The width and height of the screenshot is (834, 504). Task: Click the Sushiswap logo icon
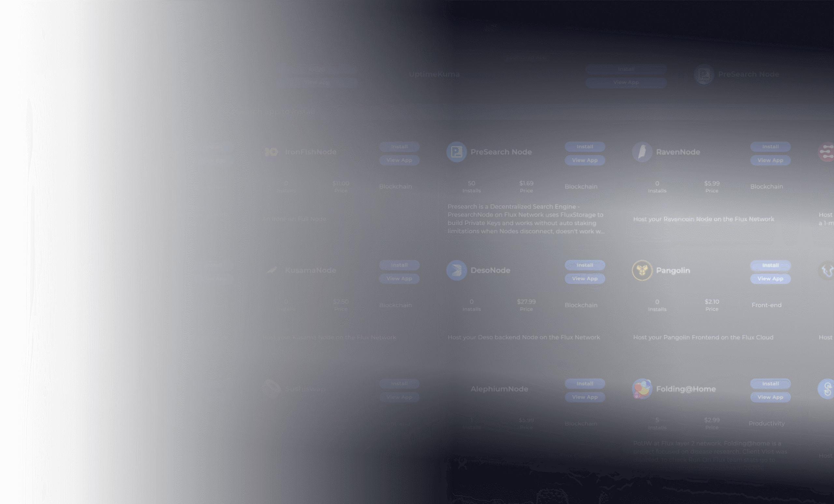tap(271, 389)
